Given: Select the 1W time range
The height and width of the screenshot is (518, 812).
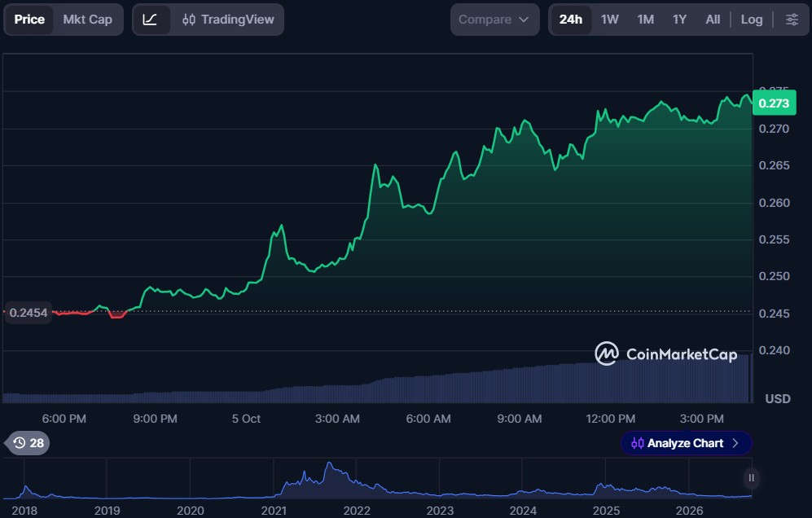Looking at the screenshot, I should tap(609, 20).
